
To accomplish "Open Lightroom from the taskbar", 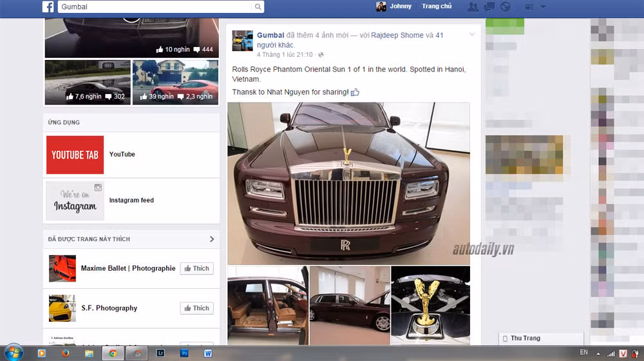I will [x=160, y=353].
